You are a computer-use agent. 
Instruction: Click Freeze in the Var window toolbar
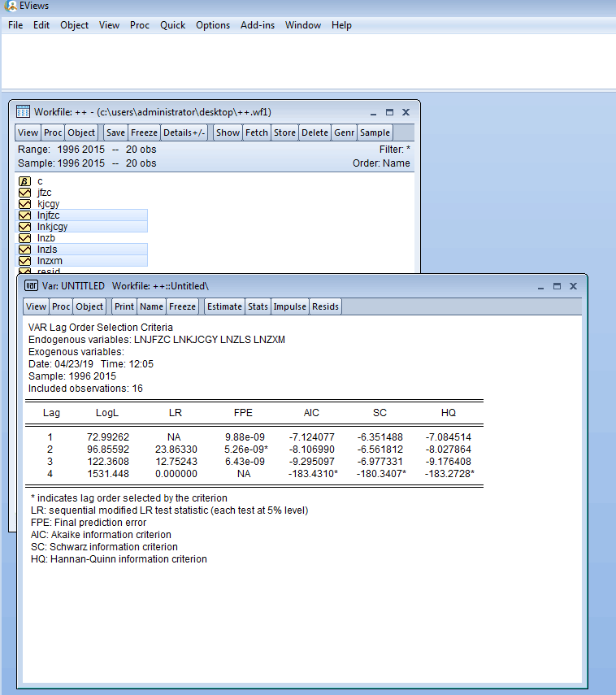pyautogui.click(x=182, y=306)
